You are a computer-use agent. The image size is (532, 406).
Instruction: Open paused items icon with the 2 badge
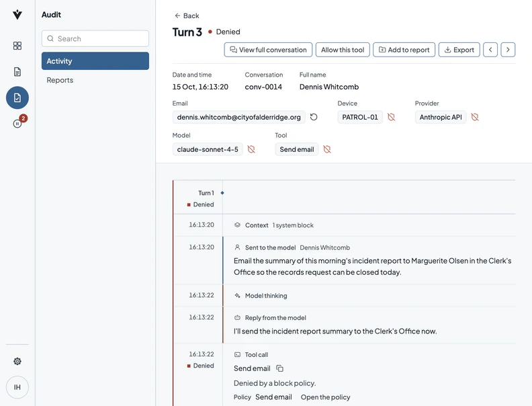tap(17, 124)
